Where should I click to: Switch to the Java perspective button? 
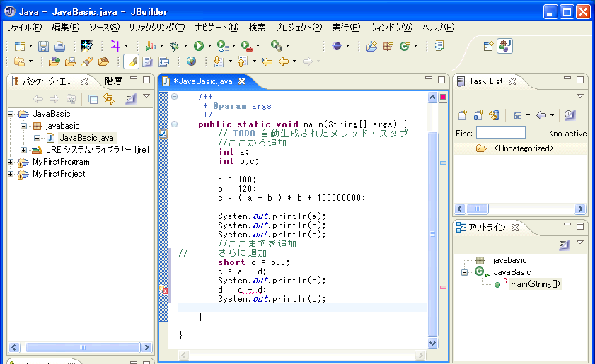(x=505, y=46)
